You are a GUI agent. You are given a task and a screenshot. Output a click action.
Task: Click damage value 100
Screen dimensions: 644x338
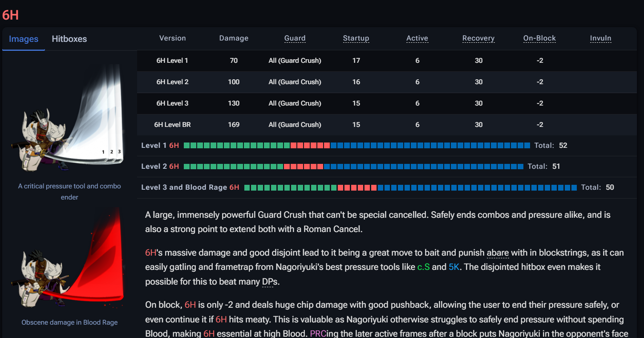(234, 82)
